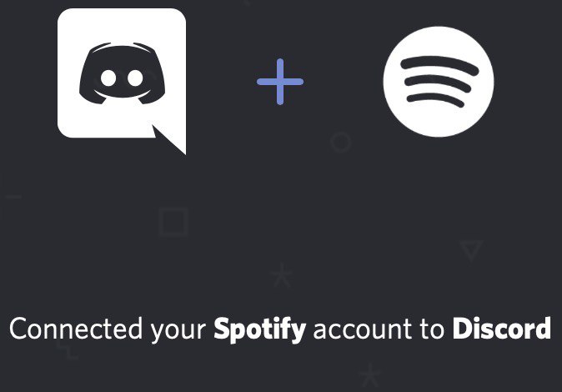Screen dimensions: 562x392
Task: Click the faint square outline background shape
Action: click(x=173, y=222)
